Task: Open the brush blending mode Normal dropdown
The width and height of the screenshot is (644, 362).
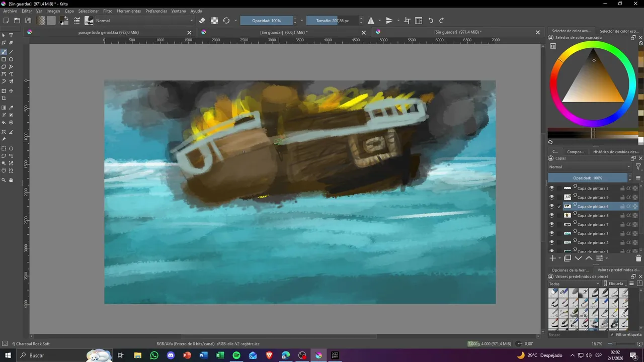Action: point(144,21)
